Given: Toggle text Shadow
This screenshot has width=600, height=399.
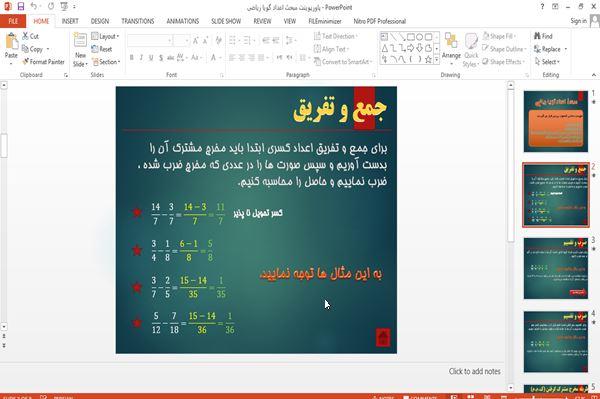Looking at the screenshot, I should (161, 58).
